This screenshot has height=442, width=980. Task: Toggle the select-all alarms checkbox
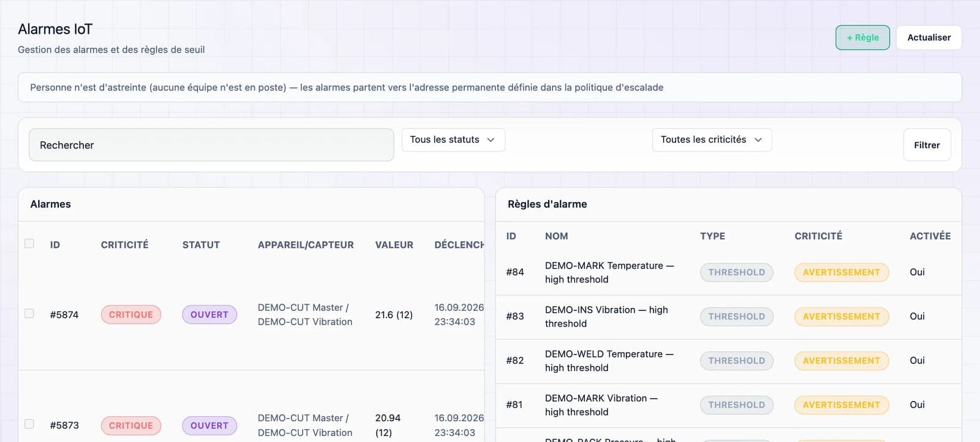(x=29, y=244)
